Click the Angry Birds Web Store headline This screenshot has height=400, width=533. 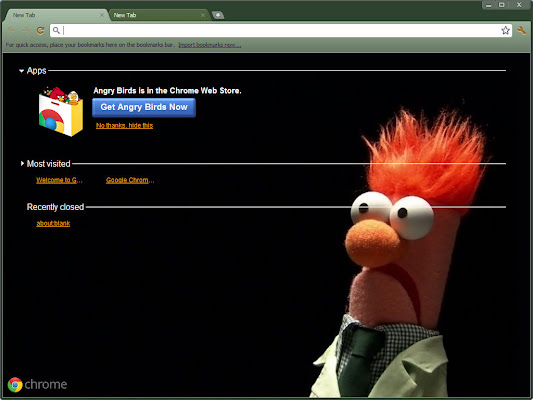[167, 91]
